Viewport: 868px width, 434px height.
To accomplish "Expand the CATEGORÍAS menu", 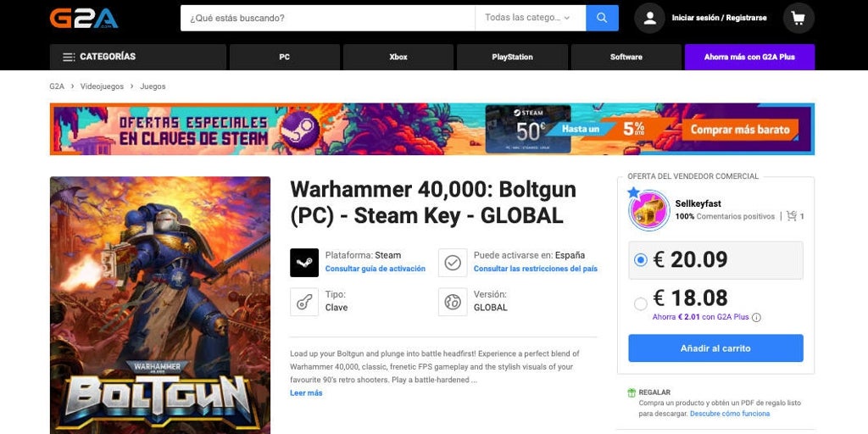I will click(x=138, y=57).
